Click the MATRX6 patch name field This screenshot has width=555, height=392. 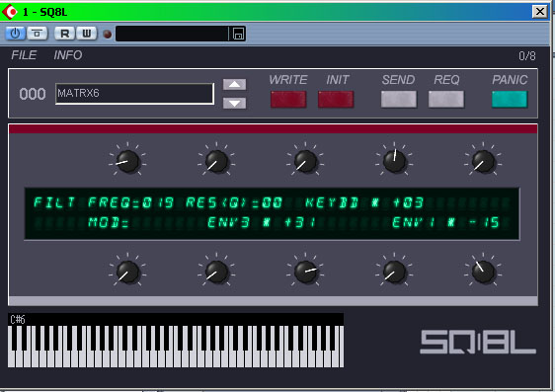tap(134, 94)
